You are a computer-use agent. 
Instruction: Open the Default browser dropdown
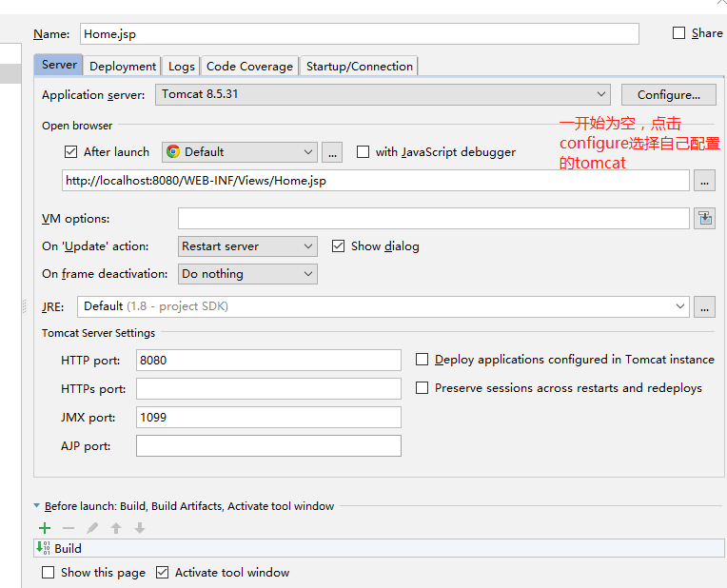[x=240, y=152]
